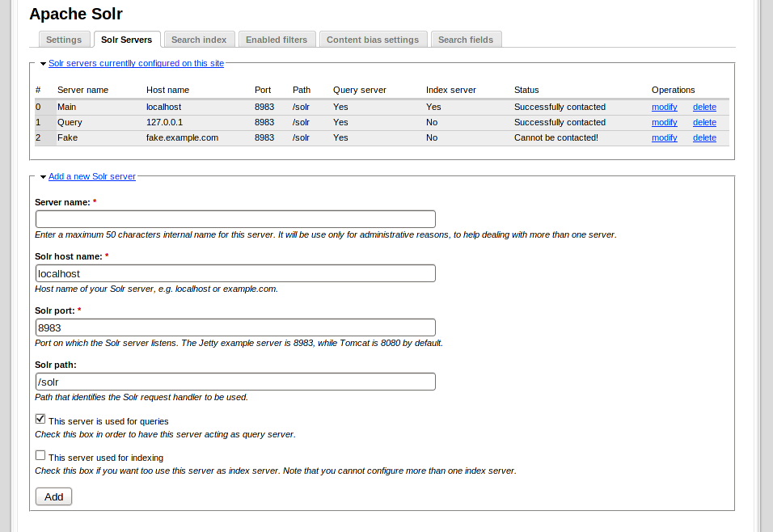Go to the Enabled filters tab
Screen dimensions: 773x532
[x=277, y=40]
